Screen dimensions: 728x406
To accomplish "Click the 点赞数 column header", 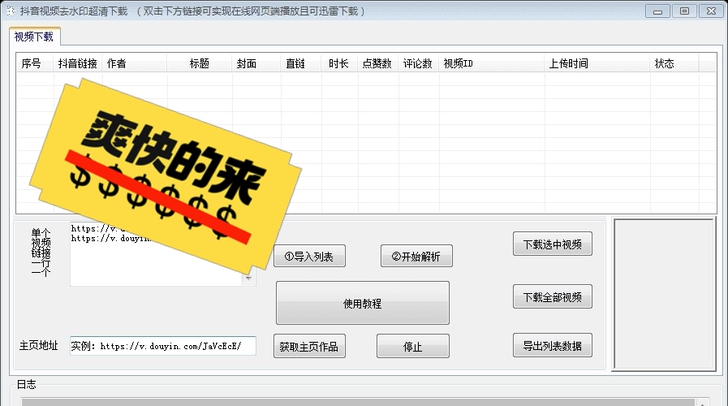I will tap(378, 63).
